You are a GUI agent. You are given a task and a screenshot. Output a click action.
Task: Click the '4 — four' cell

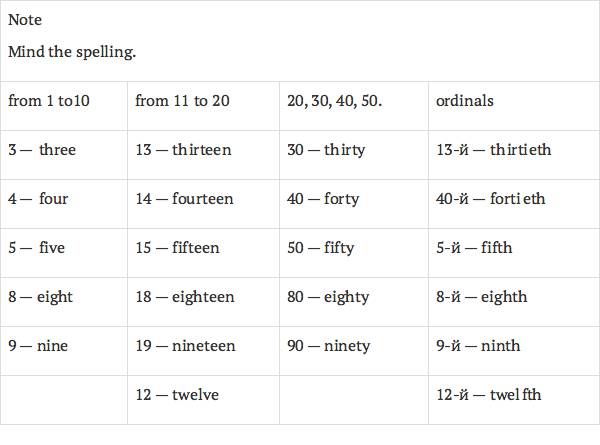[x=38, y=199]
